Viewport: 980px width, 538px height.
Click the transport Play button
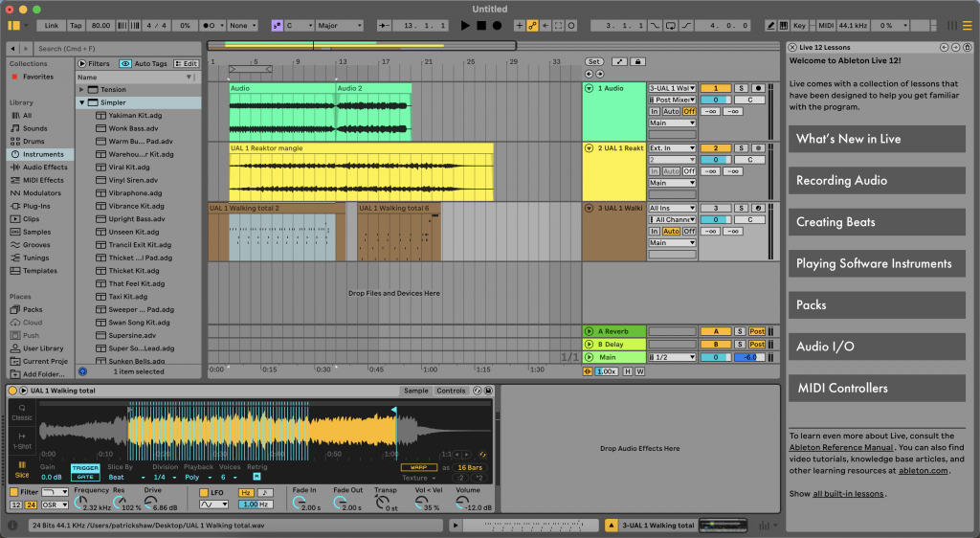click(465, 26)
